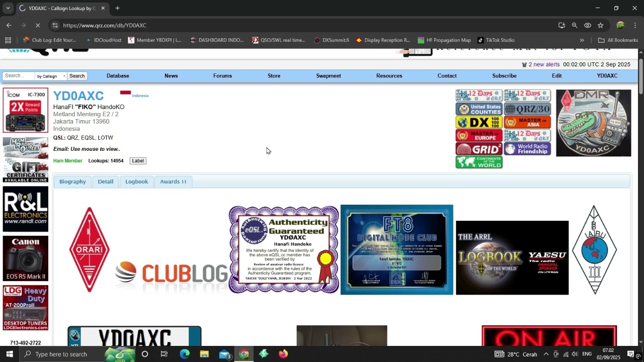
Task: Stop loading the page
Action: point(38,25)
